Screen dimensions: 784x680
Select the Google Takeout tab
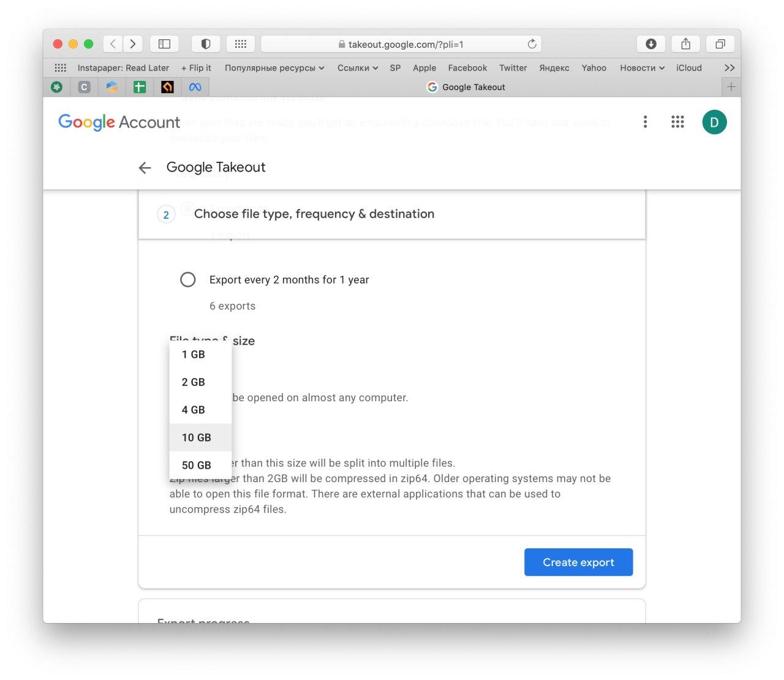pos(466,87)
